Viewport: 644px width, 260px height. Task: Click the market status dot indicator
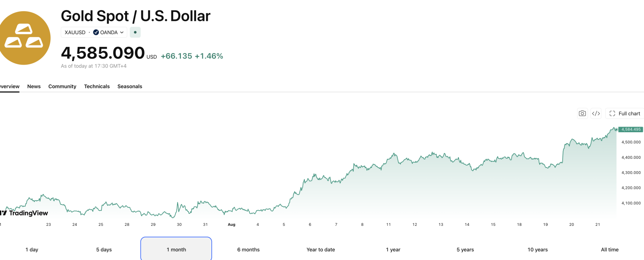coord(135,33)
